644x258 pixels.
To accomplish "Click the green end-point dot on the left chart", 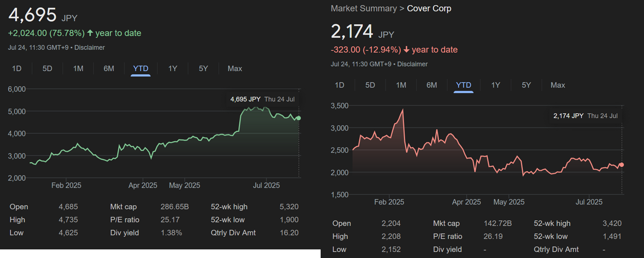I will point(298,118).
